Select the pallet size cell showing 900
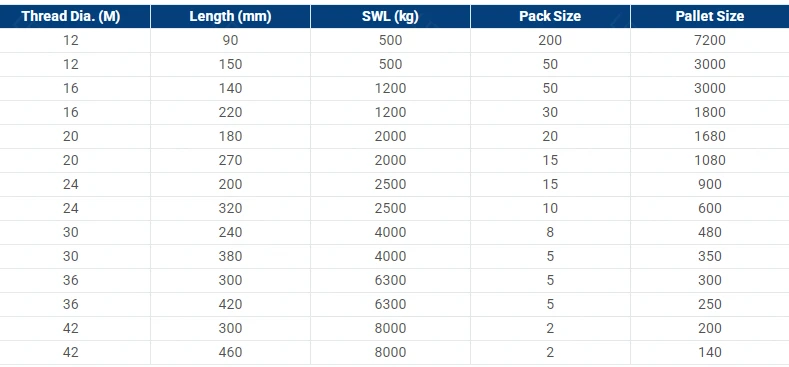 click(x=710, y=184)
